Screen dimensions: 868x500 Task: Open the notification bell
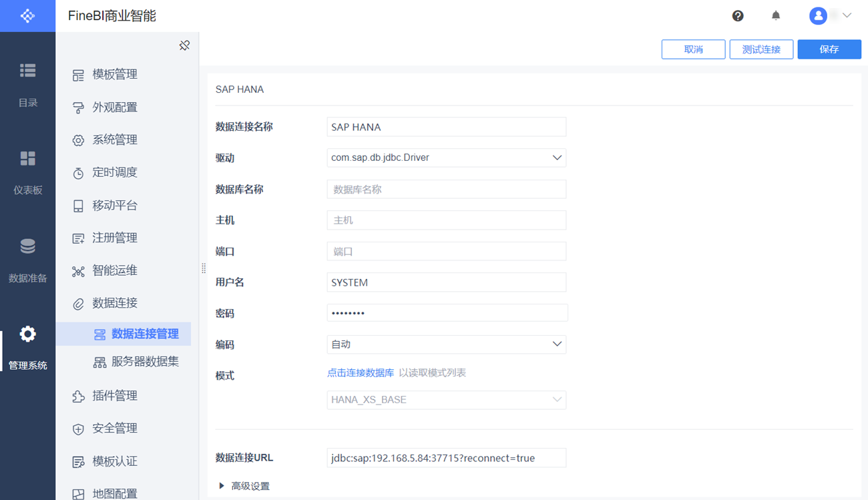click(x=776, y=15)
